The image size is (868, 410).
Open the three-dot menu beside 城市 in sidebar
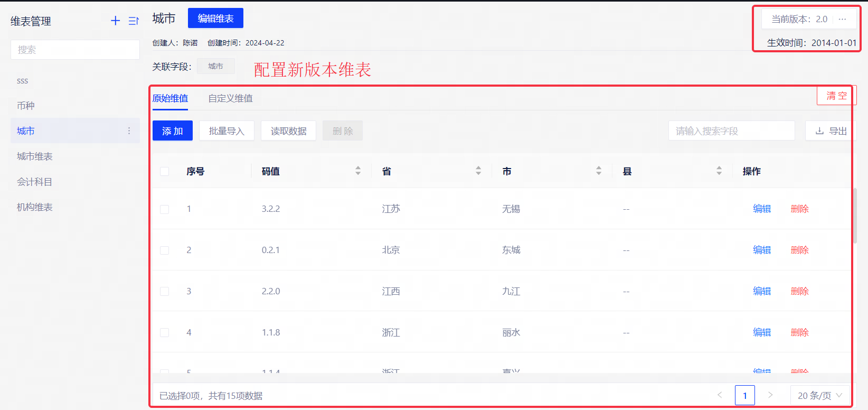click(x=129, y=131)
